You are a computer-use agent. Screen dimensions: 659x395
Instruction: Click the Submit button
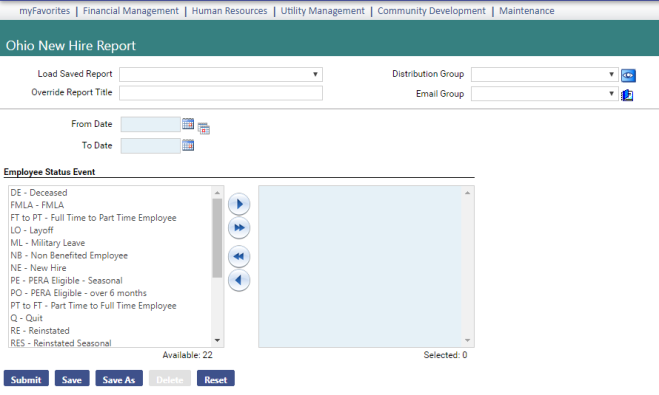click(26, 379)
